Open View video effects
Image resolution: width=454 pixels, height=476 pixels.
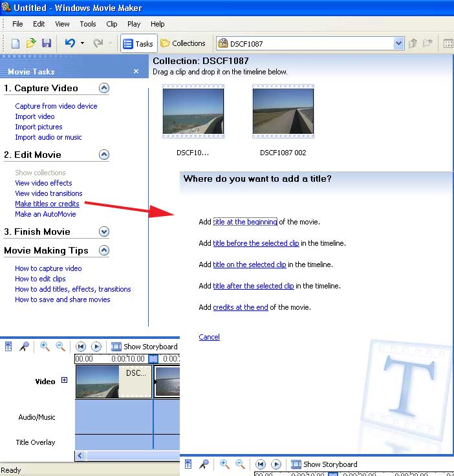point(43,183)
